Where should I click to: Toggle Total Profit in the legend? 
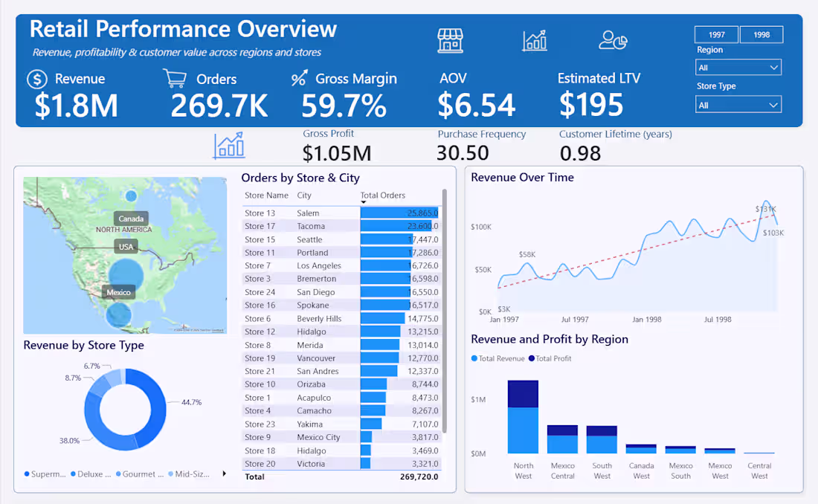(x=531, y=358)
